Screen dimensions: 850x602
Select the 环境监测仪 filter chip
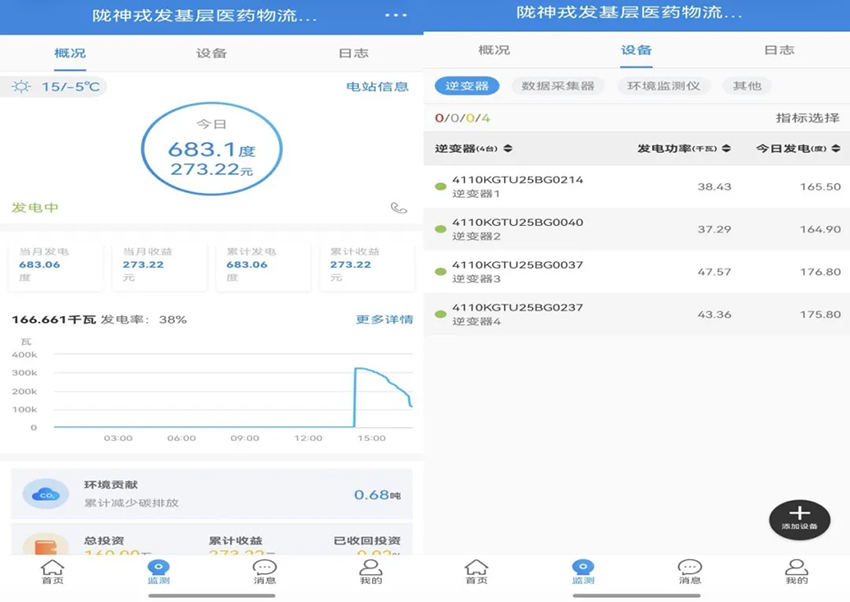(x=664, y=86)
